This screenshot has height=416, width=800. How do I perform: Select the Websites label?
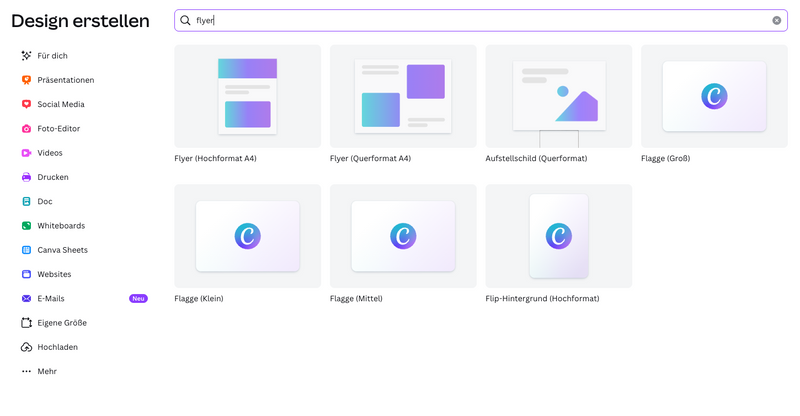pos(54,274)
